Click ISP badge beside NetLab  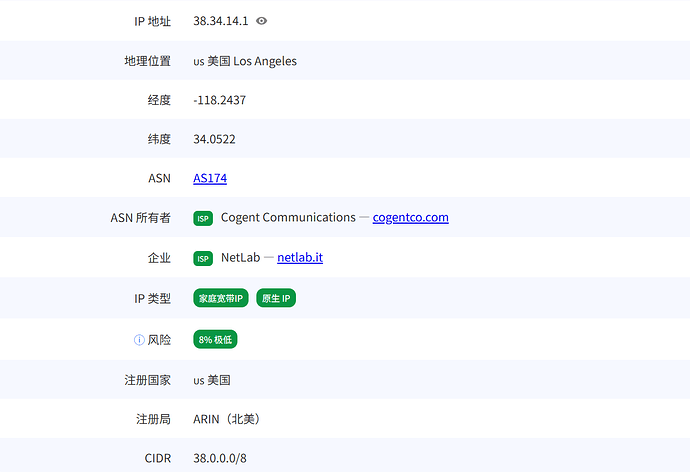point(203,259)
